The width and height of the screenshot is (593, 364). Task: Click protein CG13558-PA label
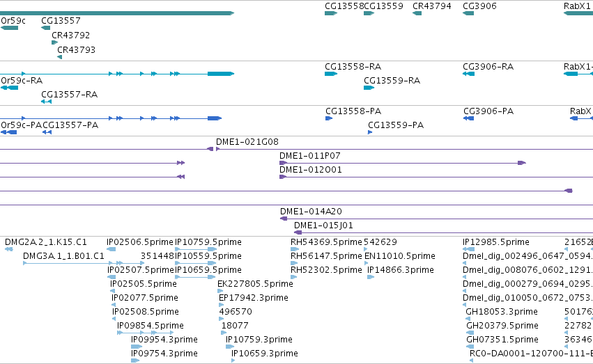pyautogui.click(x=353, y=111)
